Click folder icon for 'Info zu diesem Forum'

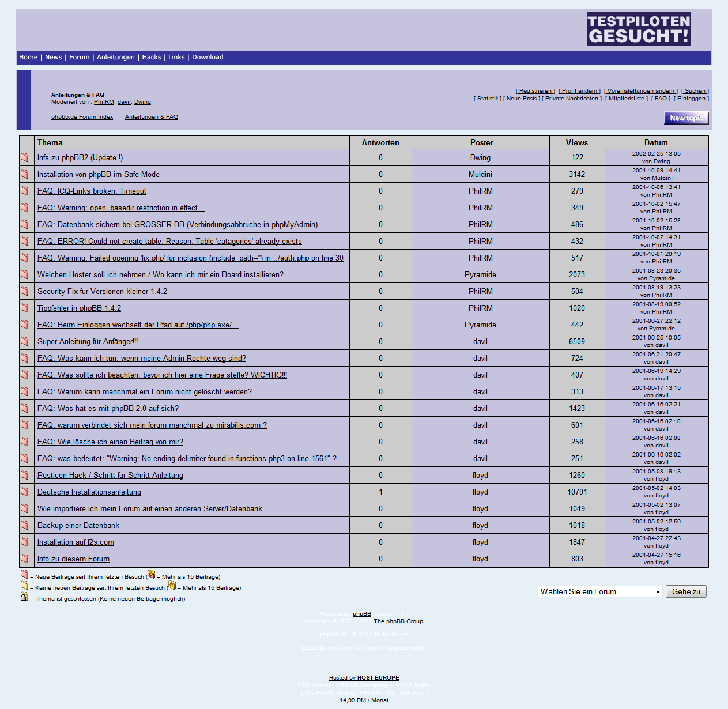pos(25,559)
